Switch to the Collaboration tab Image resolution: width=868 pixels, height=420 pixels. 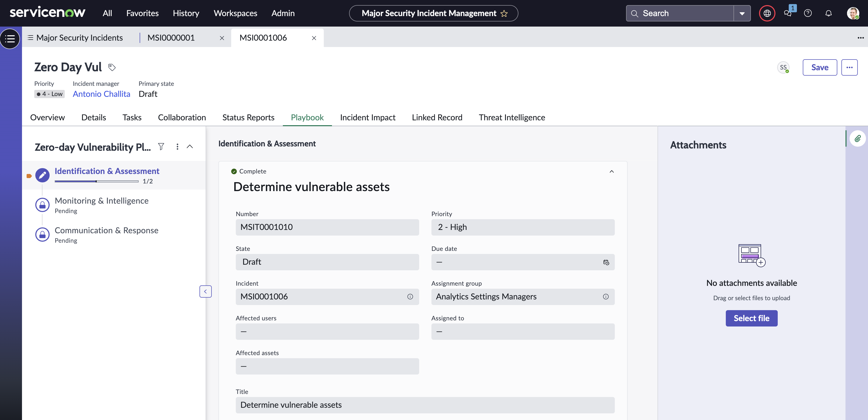(182, 118)
